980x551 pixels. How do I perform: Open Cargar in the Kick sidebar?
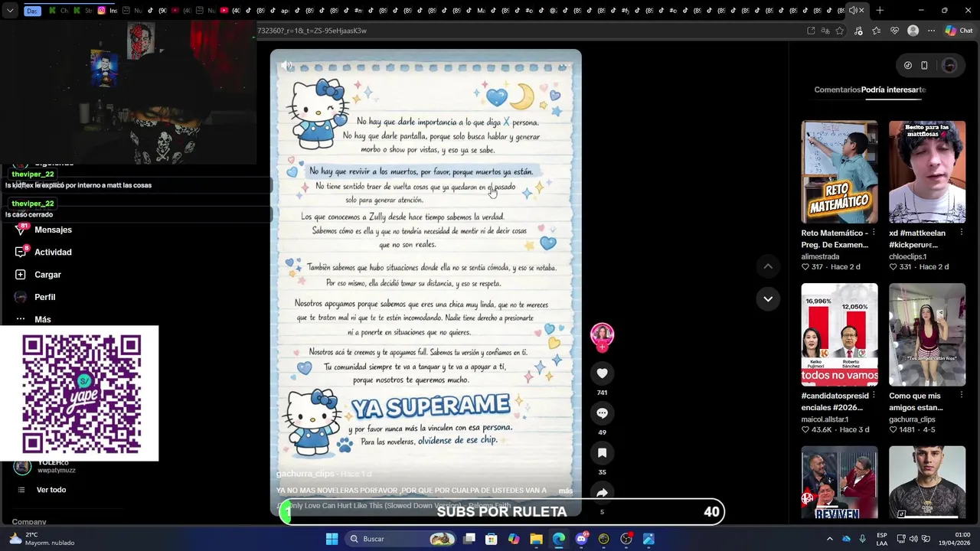click(x=47, y=274)
